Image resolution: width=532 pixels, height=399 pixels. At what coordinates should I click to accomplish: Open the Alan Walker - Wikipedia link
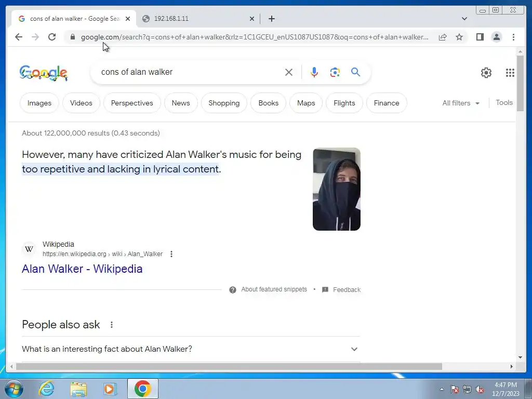82,269
